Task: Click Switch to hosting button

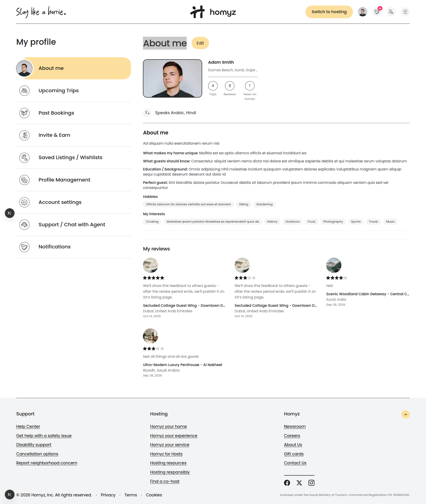Action: [329, 12]
